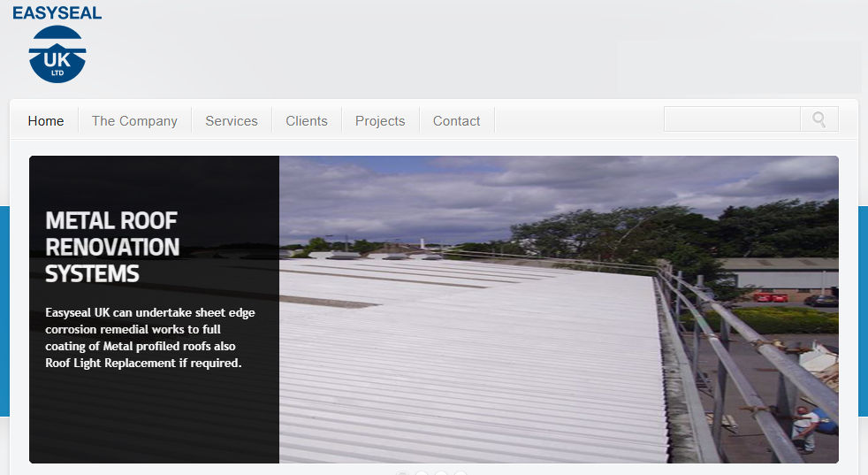Click the red car in the photo
The image size is (868, 475).
point(771,298)
